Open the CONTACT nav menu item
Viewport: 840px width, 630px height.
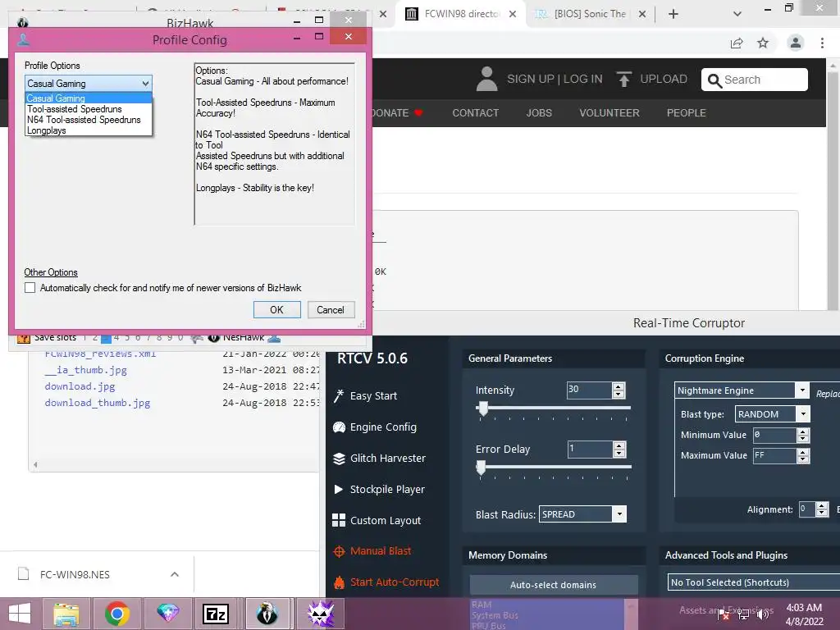[475, 113]
